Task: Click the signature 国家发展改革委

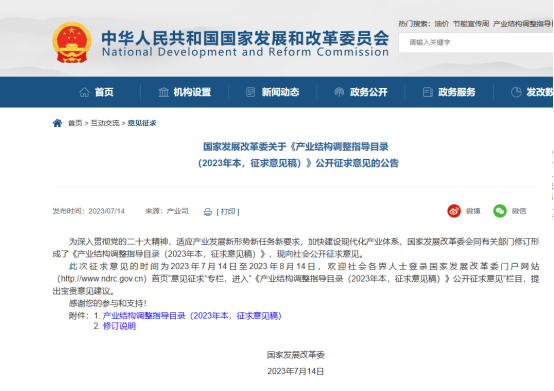Action: [296, 355]
